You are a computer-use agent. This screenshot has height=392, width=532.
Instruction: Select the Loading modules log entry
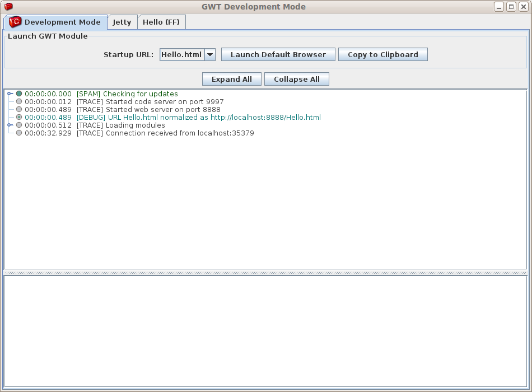click(95, 125)
